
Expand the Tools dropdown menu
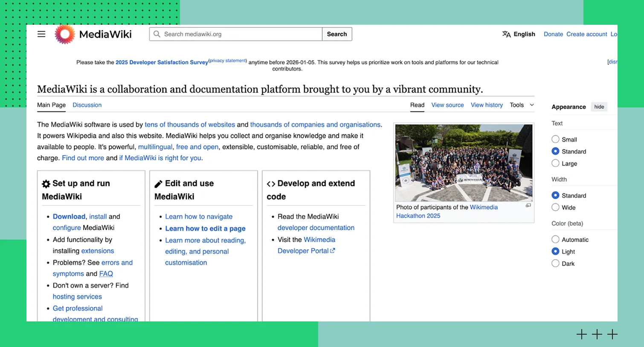click(522, 105)
